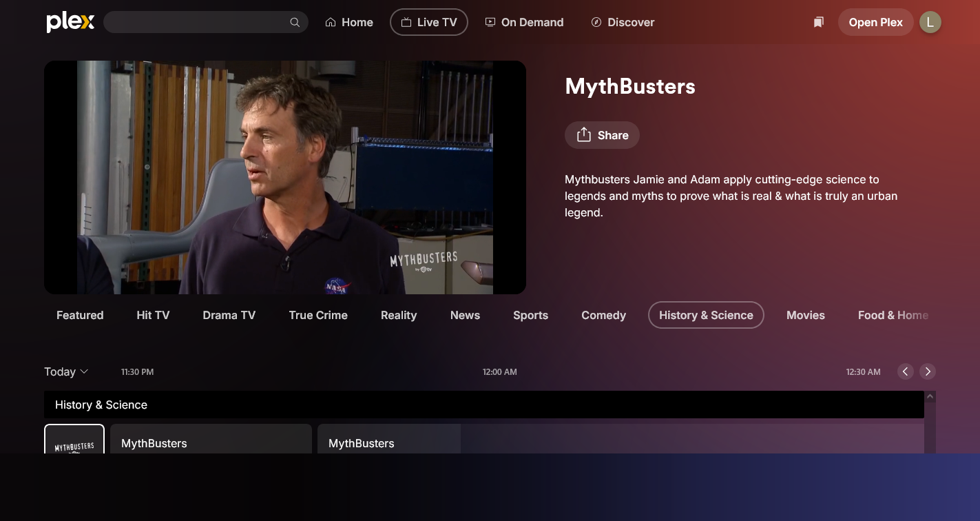
Task: Select the History & Science category tab
Action: (706, 315)
